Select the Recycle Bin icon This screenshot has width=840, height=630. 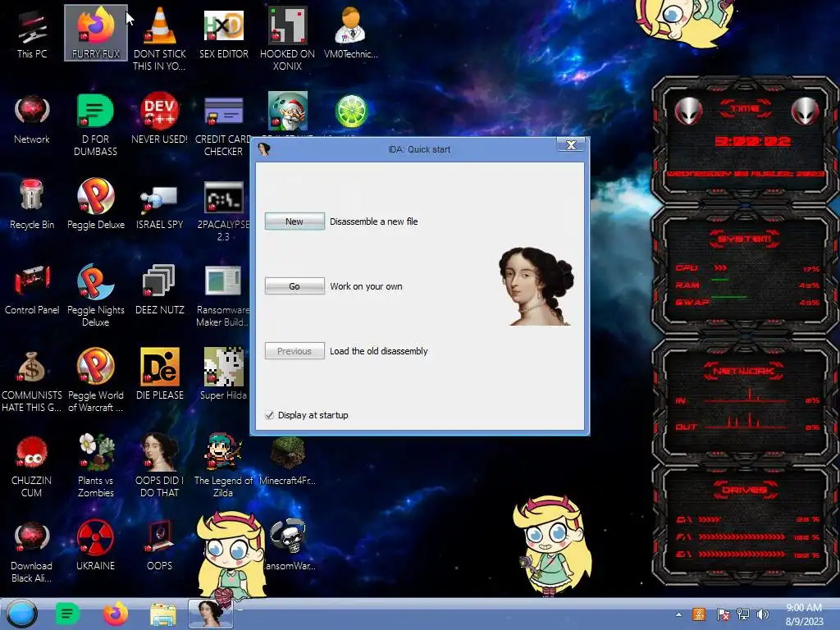coord(32,204)
